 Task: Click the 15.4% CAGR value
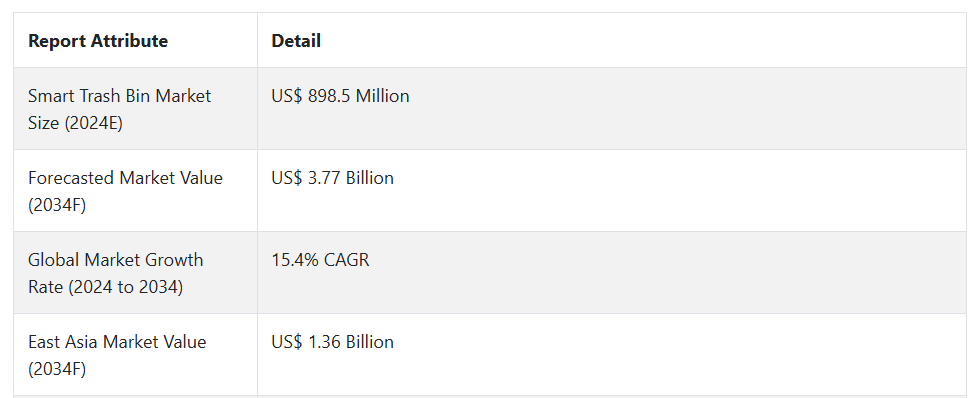coord(320,260)
